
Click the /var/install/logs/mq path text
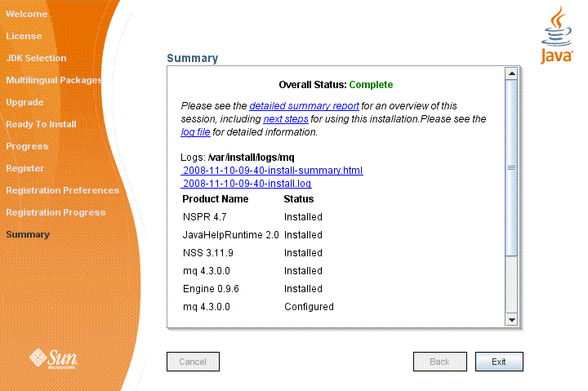click(x=252, y=158)
